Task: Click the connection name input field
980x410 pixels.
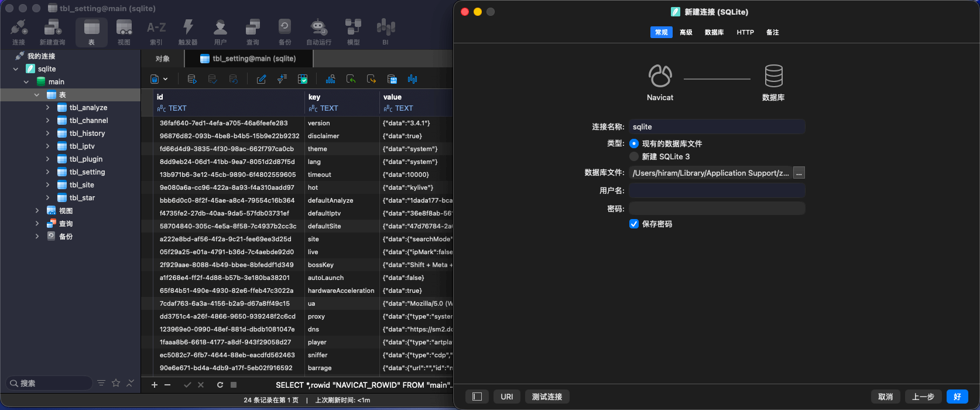Action: pyautogui.click(x=717, y=127)
